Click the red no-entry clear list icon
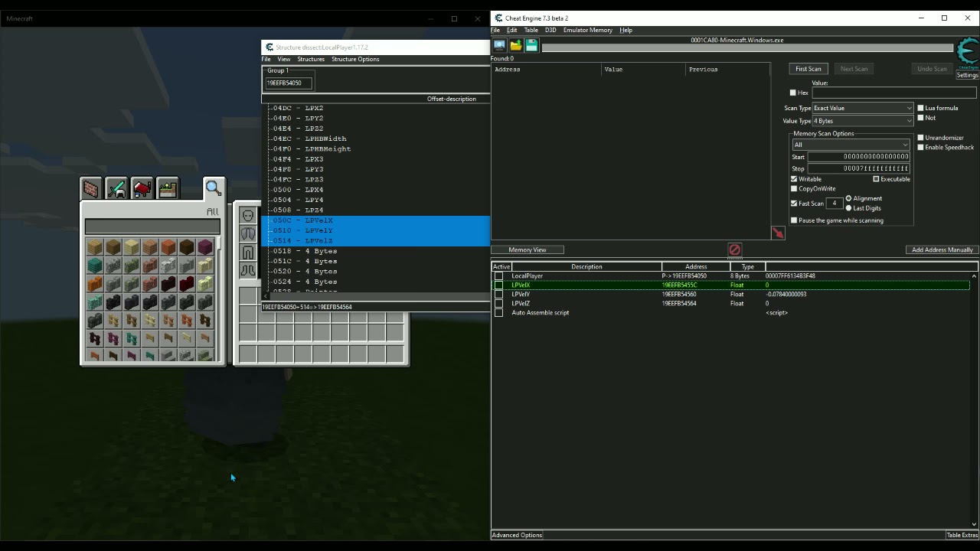The width and height of the screenshot is (980, 551). coord(734,249)
